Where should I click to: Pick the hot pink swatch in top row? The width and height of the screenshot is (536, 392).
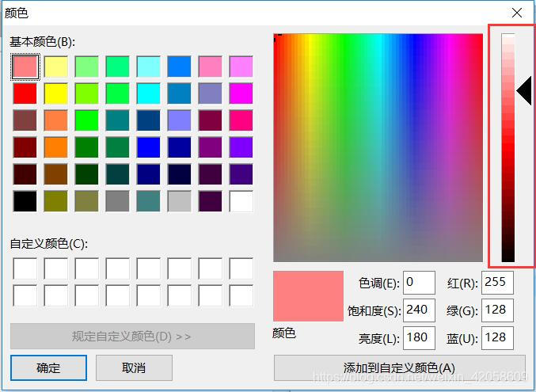point(211,67)
